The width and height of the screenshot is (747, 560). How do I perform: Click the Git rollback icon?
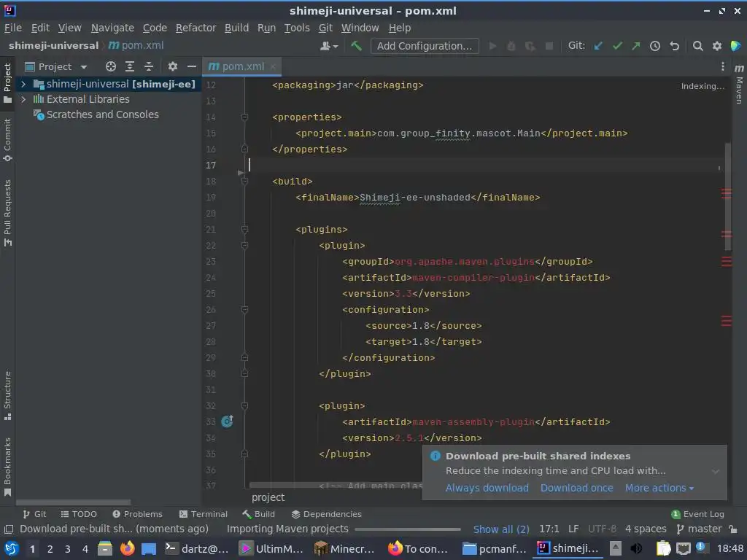674,46
